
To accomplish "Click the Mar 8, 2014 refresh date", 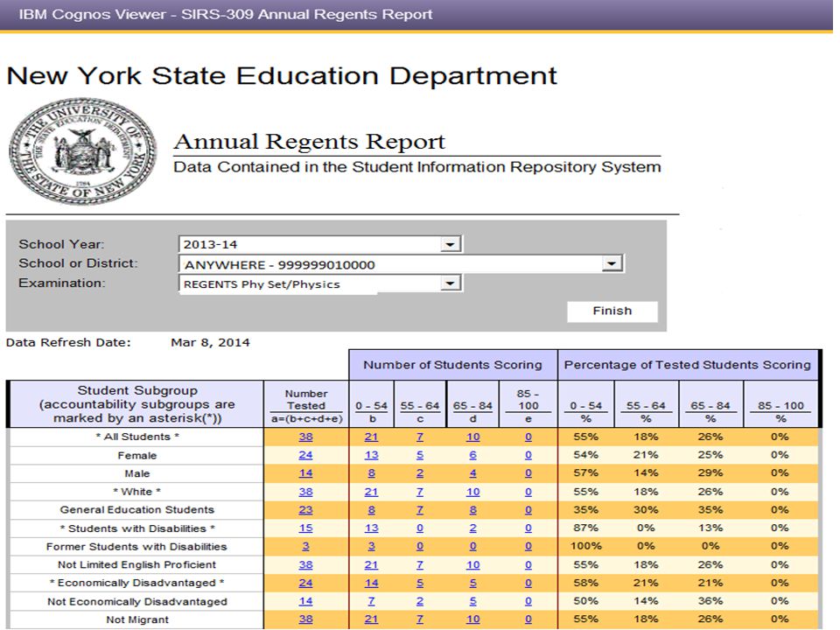I will 211,342.
